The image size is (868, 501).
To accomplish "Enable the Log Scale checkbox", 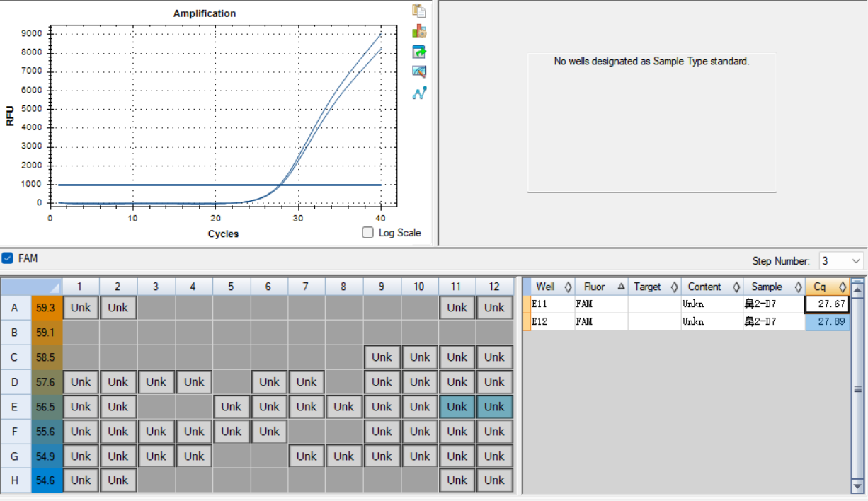I will point(367,232).
